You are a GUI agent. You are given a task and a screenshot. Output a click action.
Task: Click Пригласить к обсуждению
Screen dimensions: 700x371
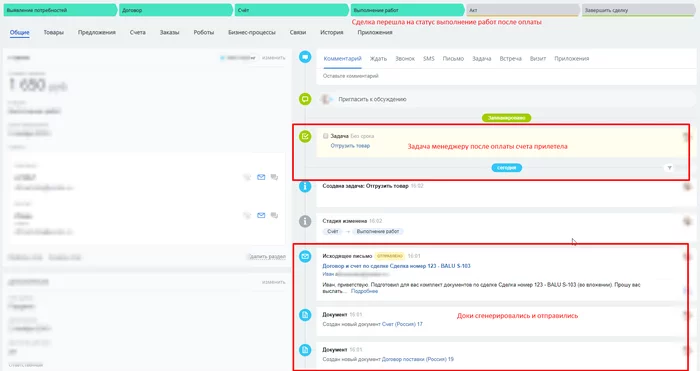pos(372,99)
